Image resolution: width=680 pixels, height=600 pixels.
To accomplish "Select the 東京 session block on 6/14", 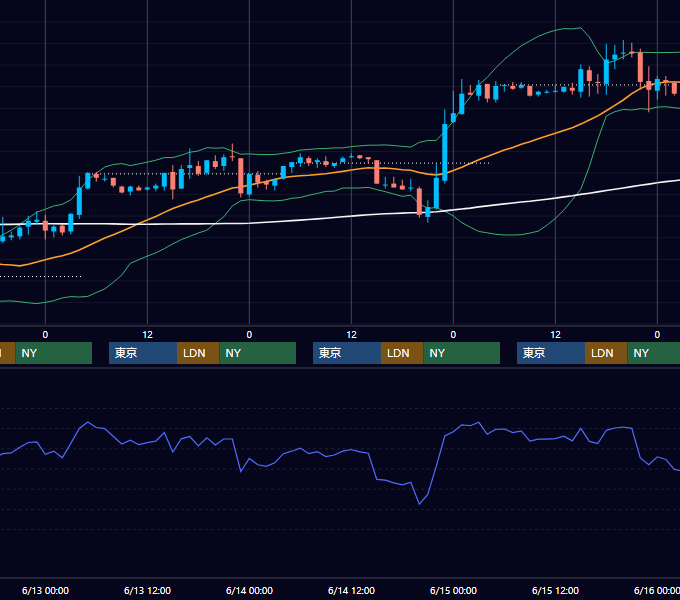I will point(347,353).
